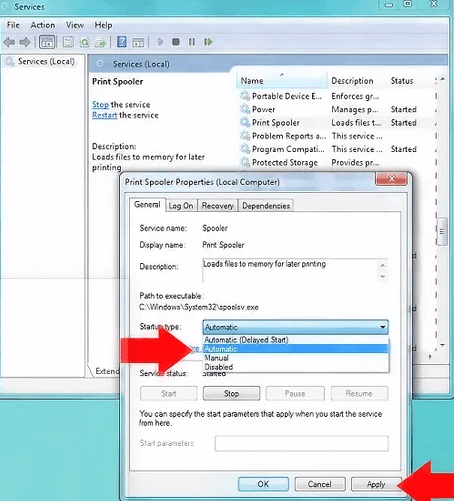
Task: Sort services by the Description column header
Action: pyautogui.click(x=352, y=81)
